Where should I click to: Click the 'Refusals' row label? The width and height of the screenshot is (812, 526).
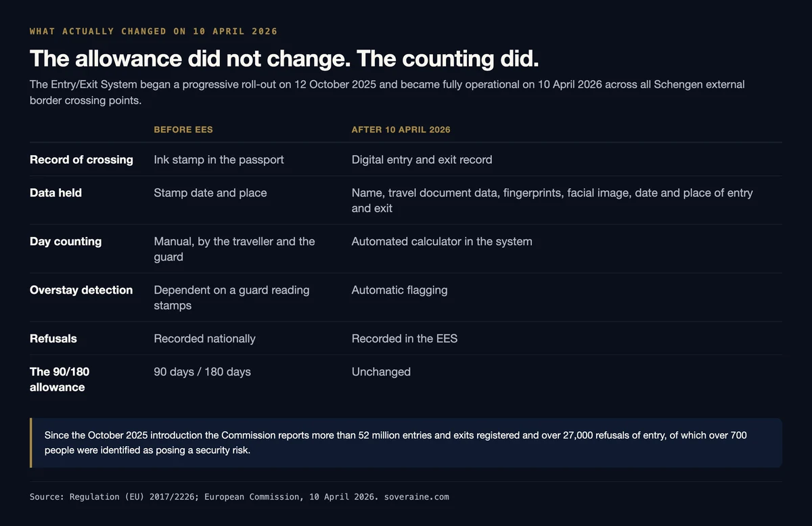coord(53,338)
